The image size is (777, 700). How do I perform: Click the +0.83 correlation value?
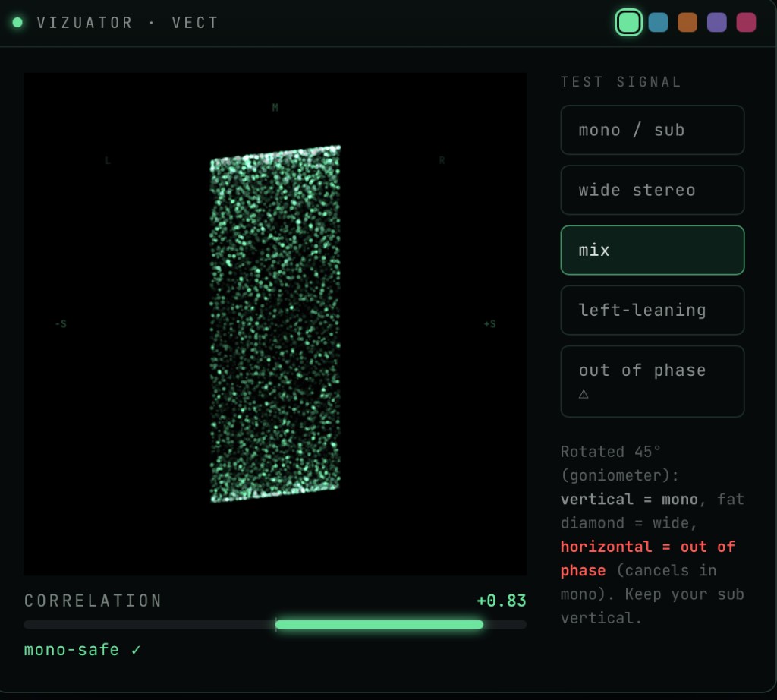pos(502,601)
